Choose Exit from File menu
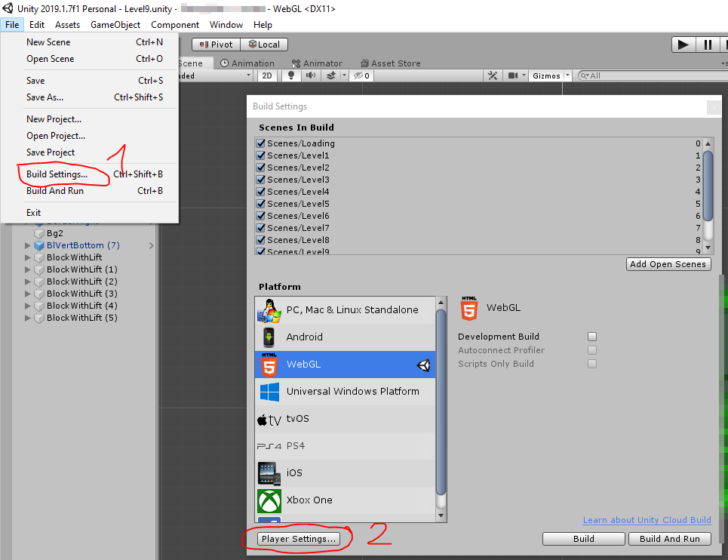This screenshot has height=560, width=728. click(89, 213)
